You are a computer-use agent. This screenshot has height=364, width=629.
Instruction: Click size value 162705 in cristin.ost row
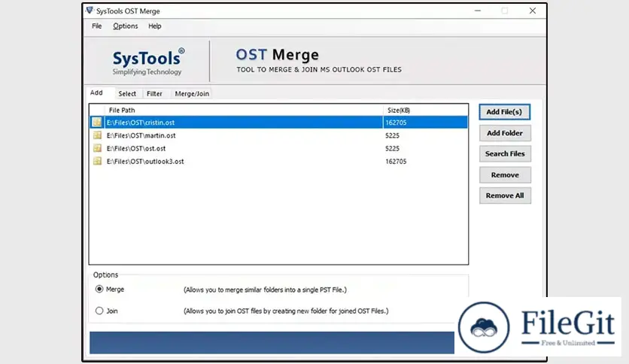396,123
